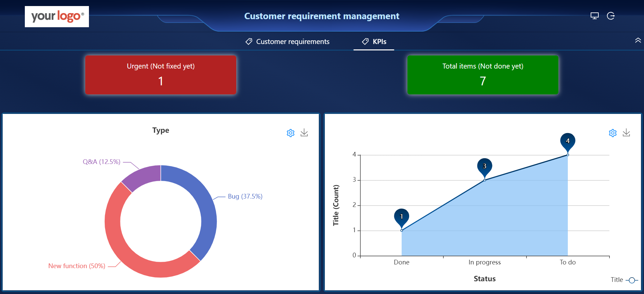Download the Status line chart
The image size is (644, 294).
coord(626,133)
